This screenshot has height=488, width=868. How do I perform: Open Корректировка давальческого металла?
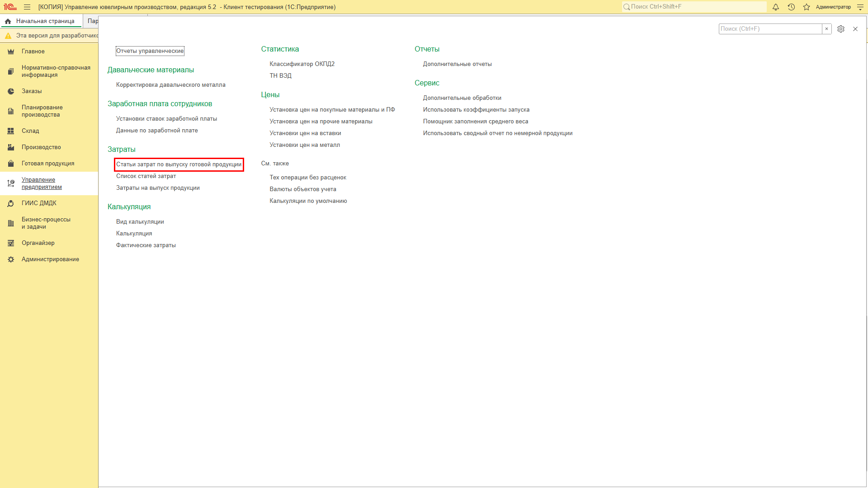tap(171, 85)
